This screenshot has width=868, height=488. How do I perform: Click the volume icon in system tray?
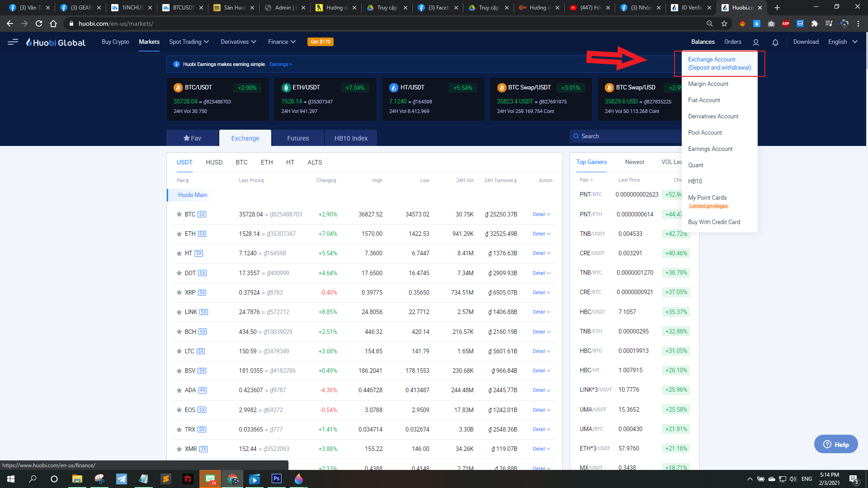793,479
